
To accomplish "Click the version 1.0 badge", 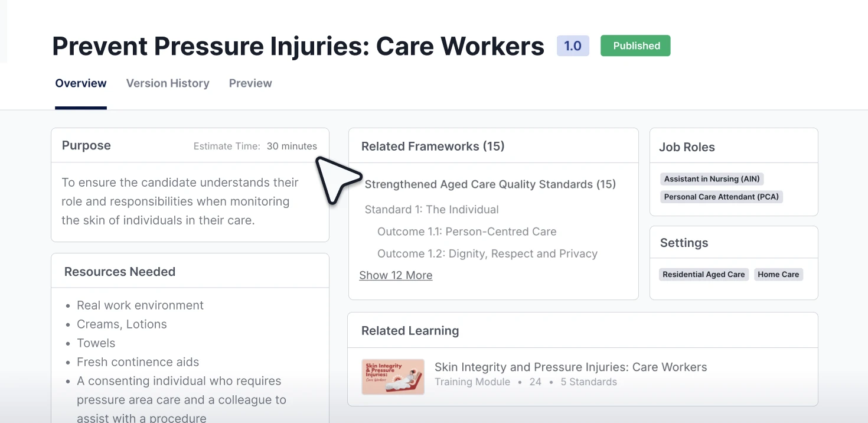I will 572,45.
